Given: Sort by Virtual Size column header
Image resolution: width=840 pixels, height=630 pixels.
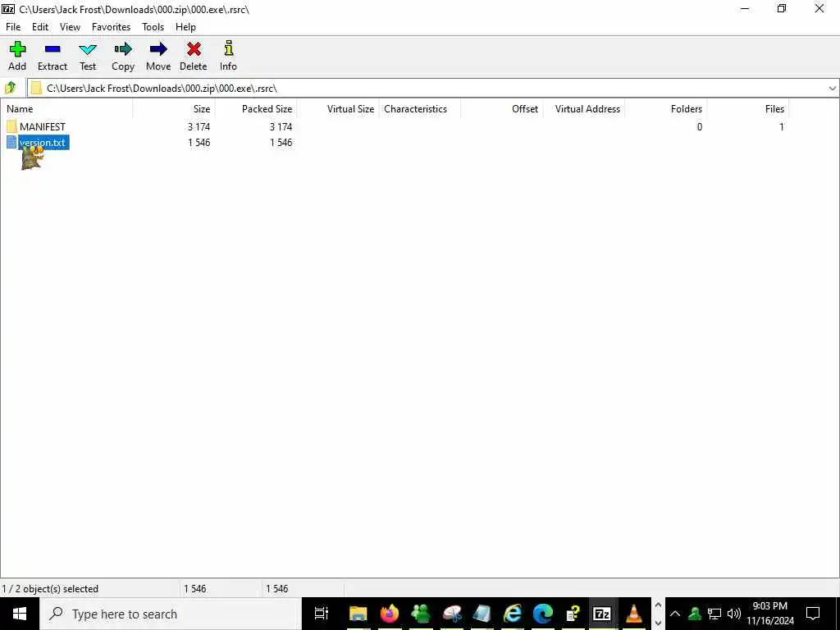Looking at the screenshot, I should pos(337,109).
